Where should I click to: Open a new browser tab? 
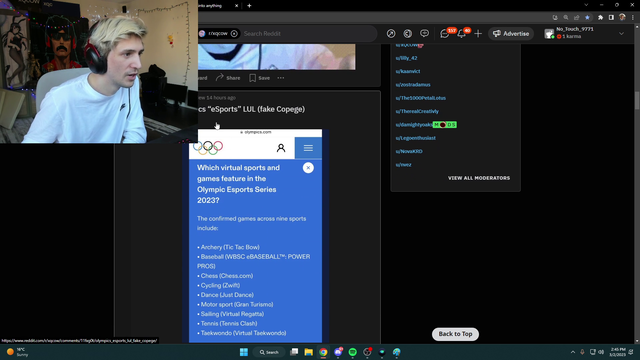point(249,6)
